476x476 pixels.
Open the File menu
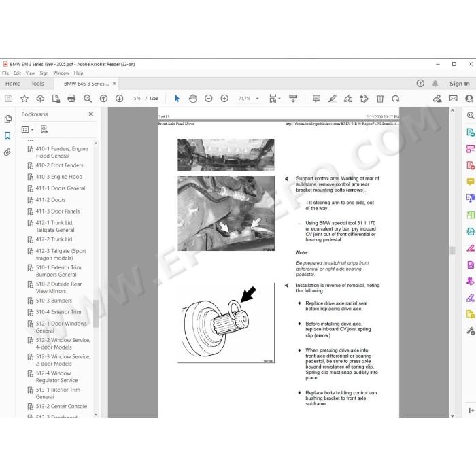point(5,73)
